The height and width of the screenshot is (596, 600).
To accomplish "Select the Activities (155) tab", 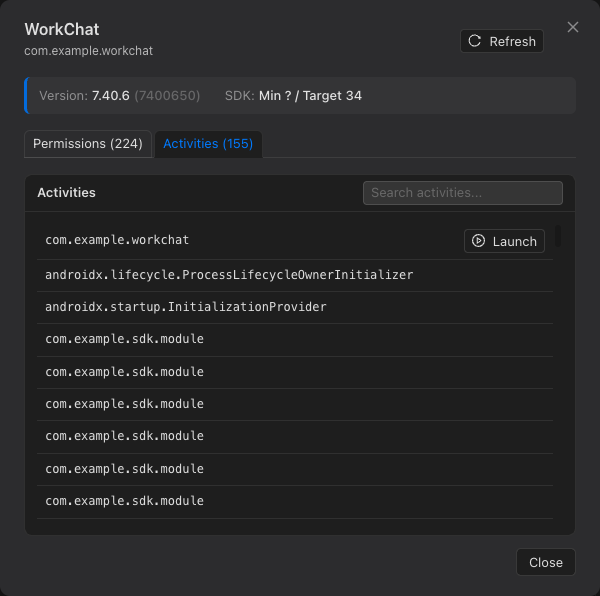I will 208,144.
